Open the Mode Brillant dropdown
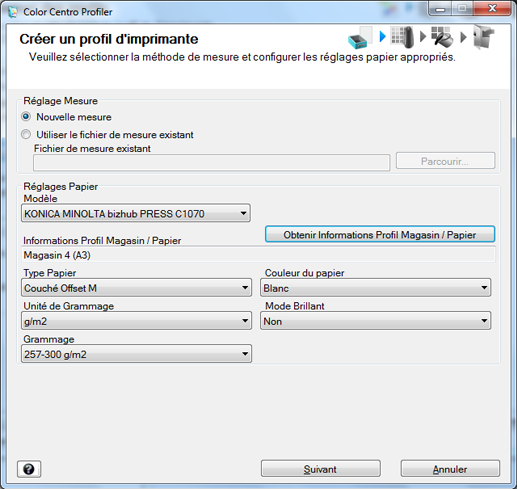The image size is (517, 489). click(375, 321)
